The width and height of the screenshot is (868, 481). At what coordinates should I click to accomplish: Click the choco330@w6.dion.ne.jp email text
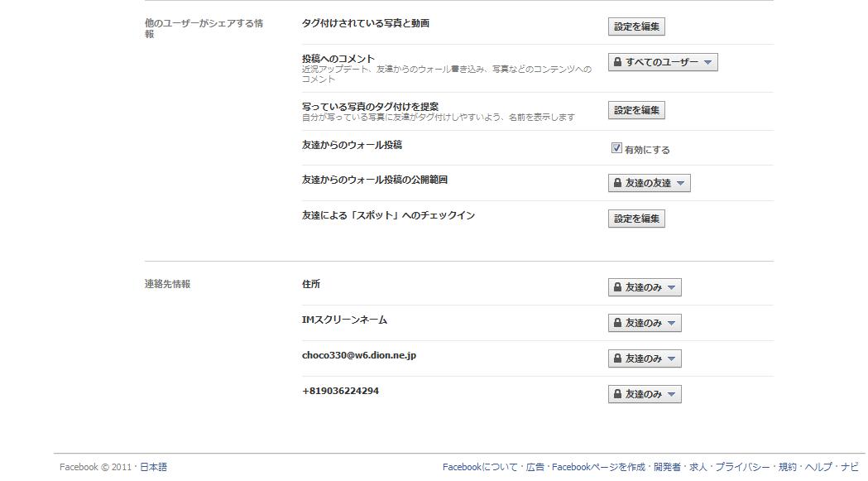point(359,355)
